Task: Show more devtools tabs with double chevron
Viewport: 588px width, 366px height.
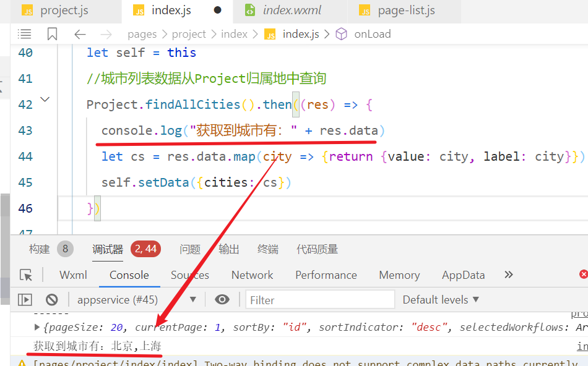Action: (x=509, y=274)
